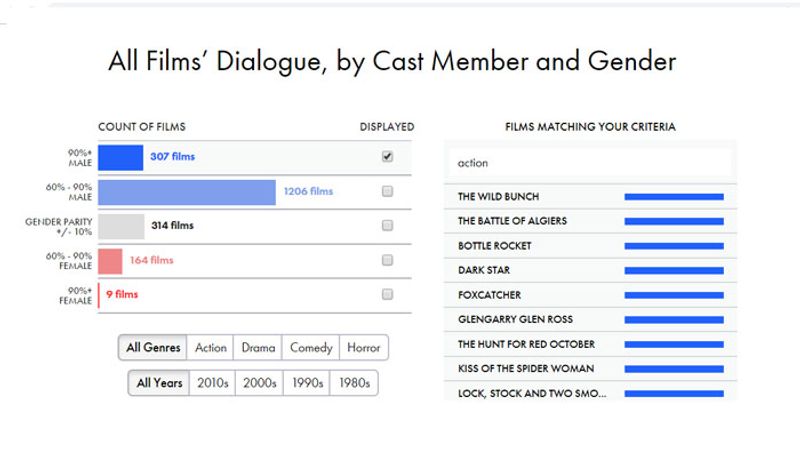
Task: Enable the 60%-90% Male displayed checkbox
Action: tap(387, 191)
